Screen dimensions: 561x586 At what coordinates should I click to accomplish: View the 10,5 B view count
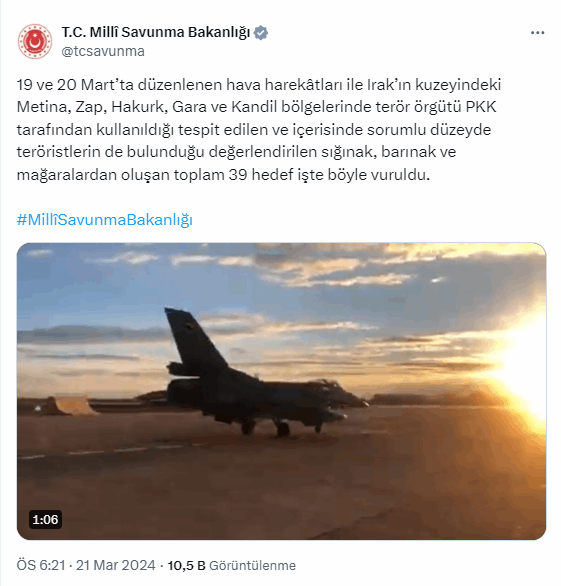pyautogui.click(x=187, y=565)
